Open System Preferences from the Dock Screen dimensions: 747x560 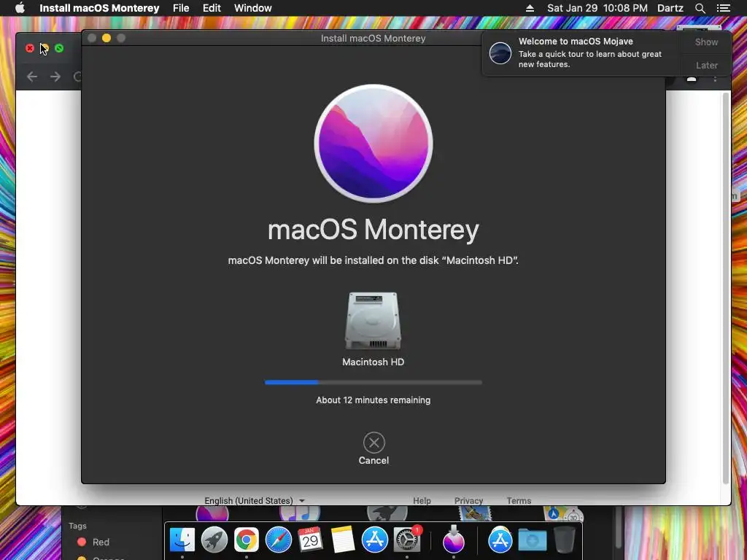[x=406, y=540]
